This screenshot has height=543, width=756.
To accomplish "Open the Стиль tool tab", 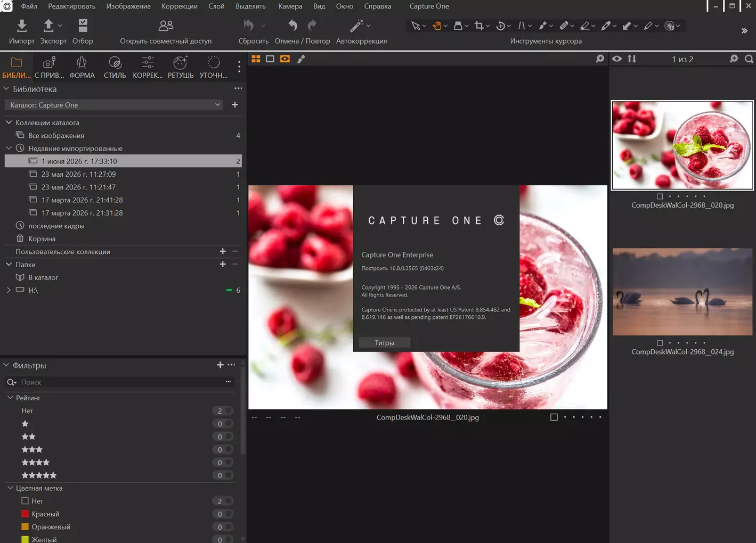I will [115, 68].
